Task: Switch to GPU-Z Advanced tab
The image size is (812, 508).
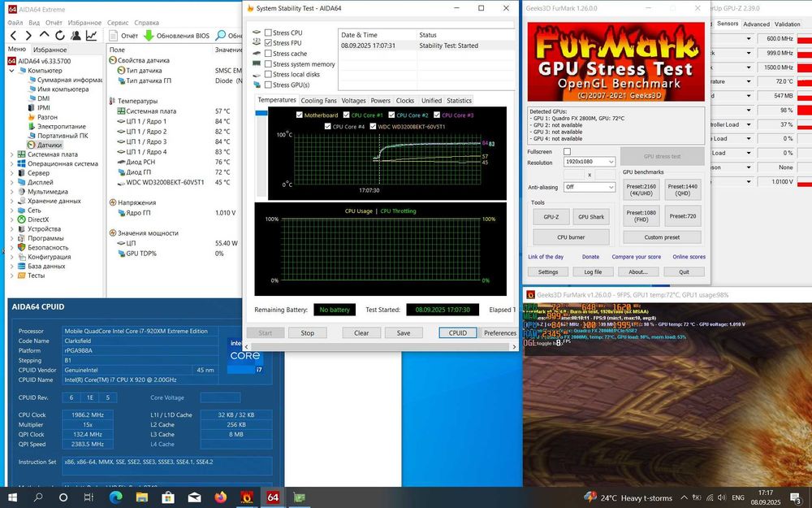Action: (757, 24)
